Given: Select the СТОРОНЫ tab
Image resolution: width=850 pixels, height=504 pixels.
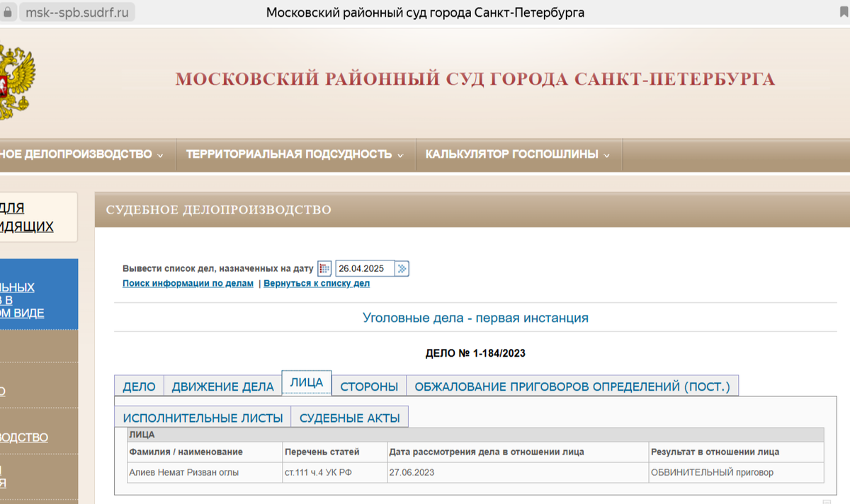Looking at the screenshot, I should point(369,386).
